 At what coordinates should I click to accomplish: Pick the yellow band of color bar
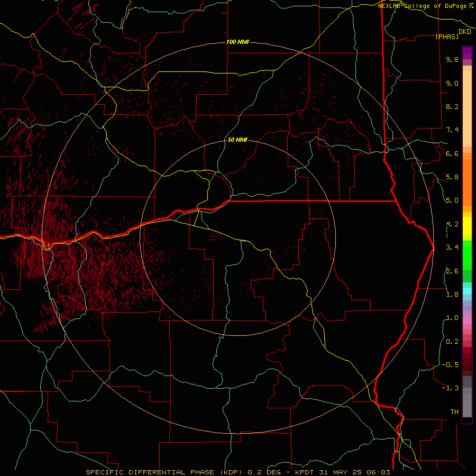click(x=467, y=226)
